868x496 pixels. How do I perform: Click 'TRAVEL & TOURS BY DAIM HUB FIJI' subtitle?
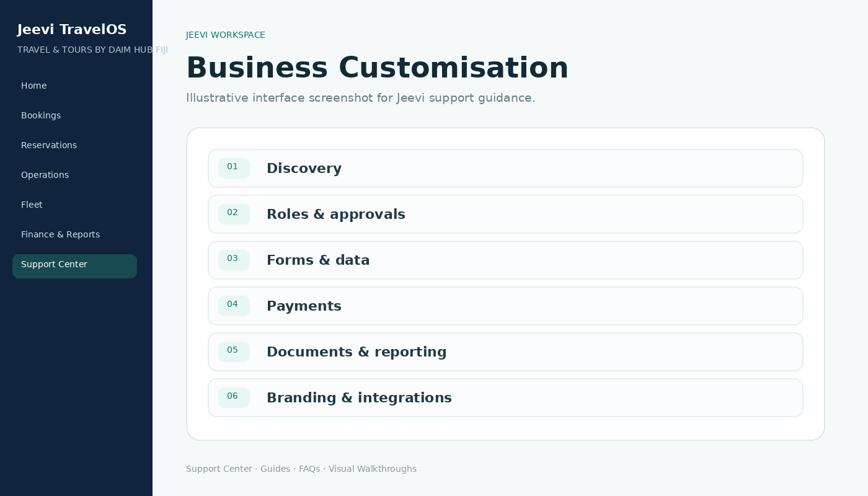coord(92,50)
